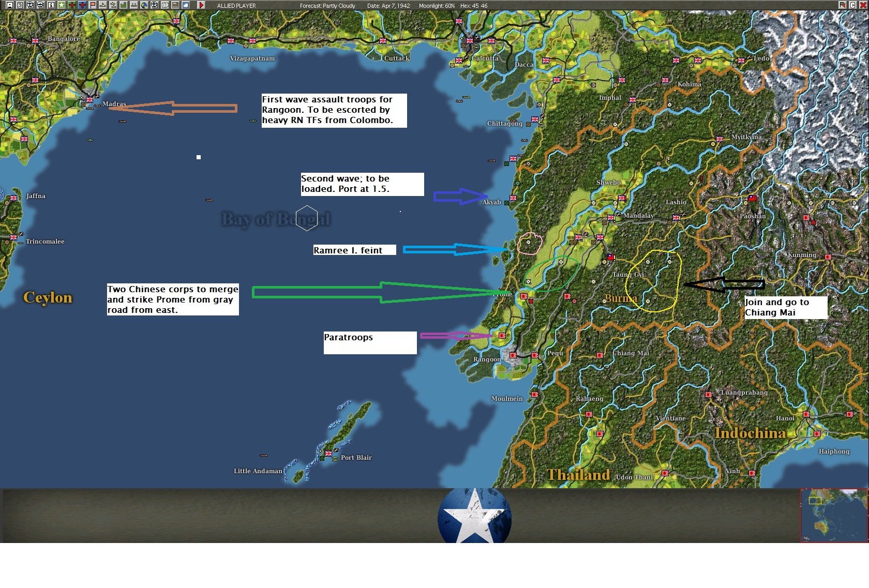Select the Vientiane base label
The image size is (869, 588).
pyautogui.click(x=670, y=418)
